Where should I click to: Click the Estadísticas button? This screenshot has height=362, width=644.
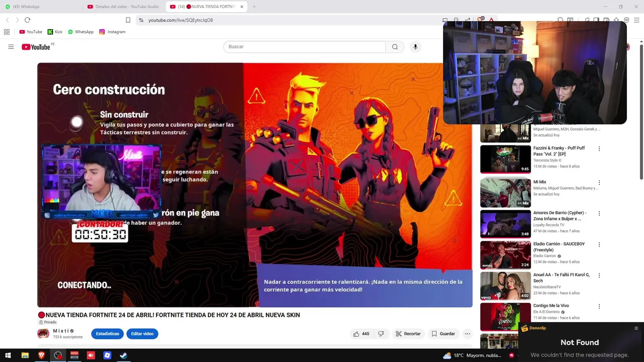point(107,334)
